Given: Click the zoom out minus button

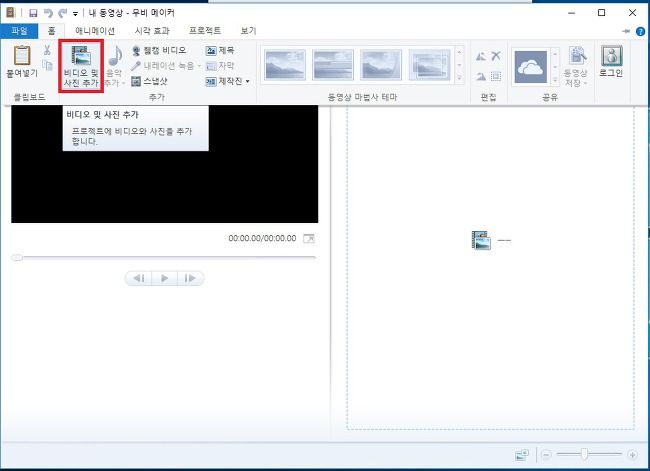Looking at the screenshot, I should (x=546, y=455).
